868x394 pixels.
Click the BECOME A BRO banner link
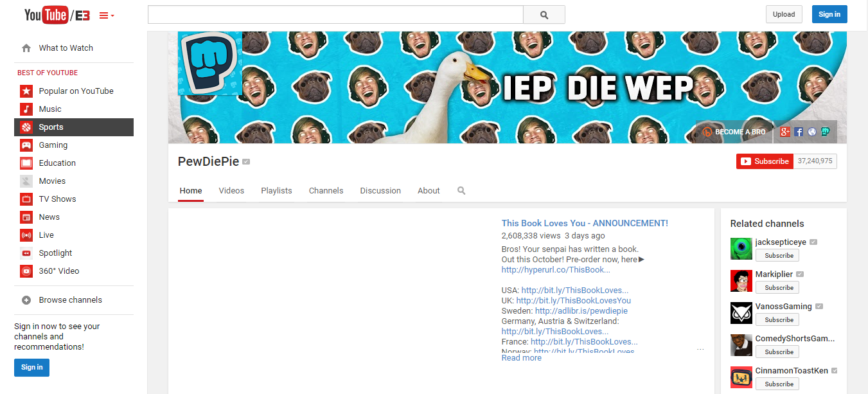[x=734, y=132]
